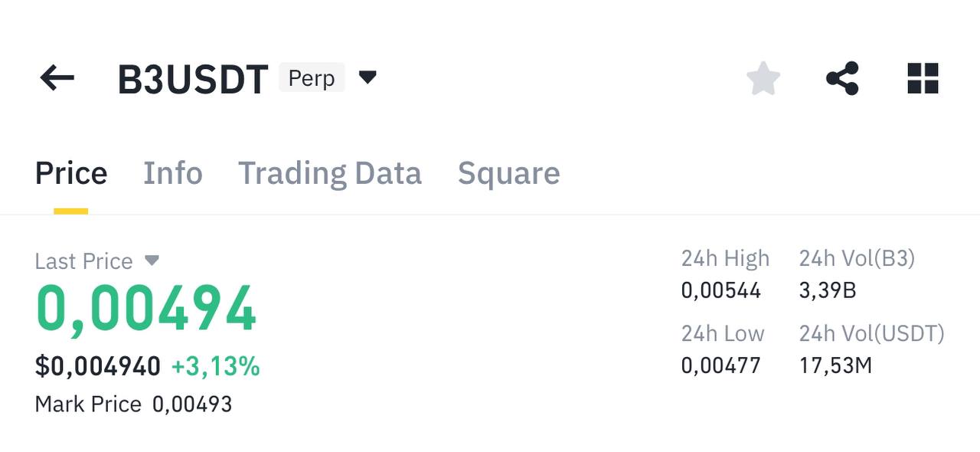Open the Trading Data tab
980x452 pixels.
[x=330, y=173]
